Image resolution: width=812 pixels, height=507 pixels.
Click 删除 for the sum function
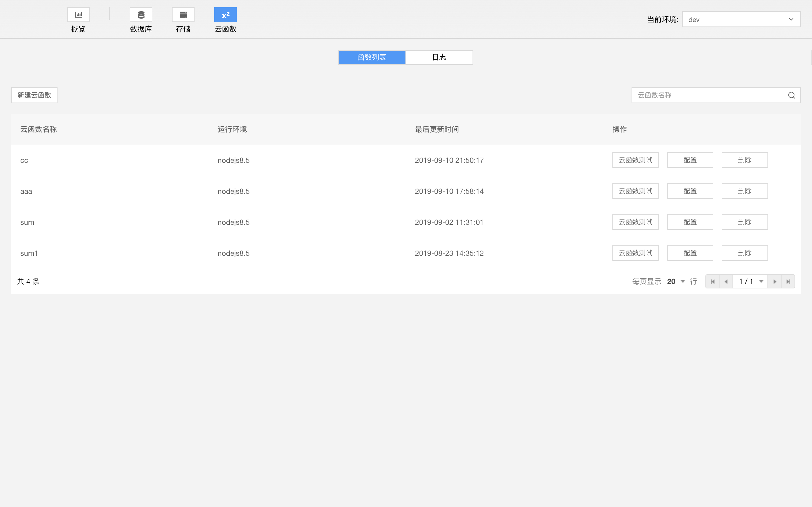[x=745, y=222]
